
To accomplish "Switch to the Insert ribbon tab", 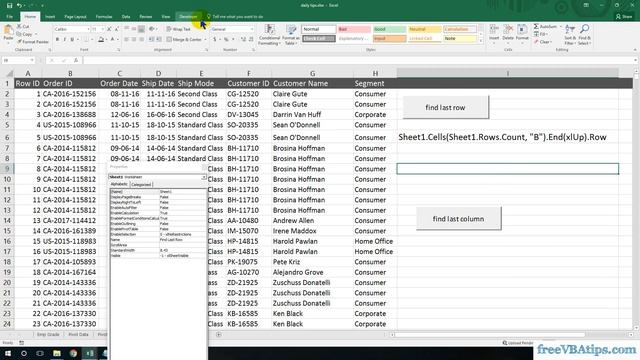I will pos(50,17).
